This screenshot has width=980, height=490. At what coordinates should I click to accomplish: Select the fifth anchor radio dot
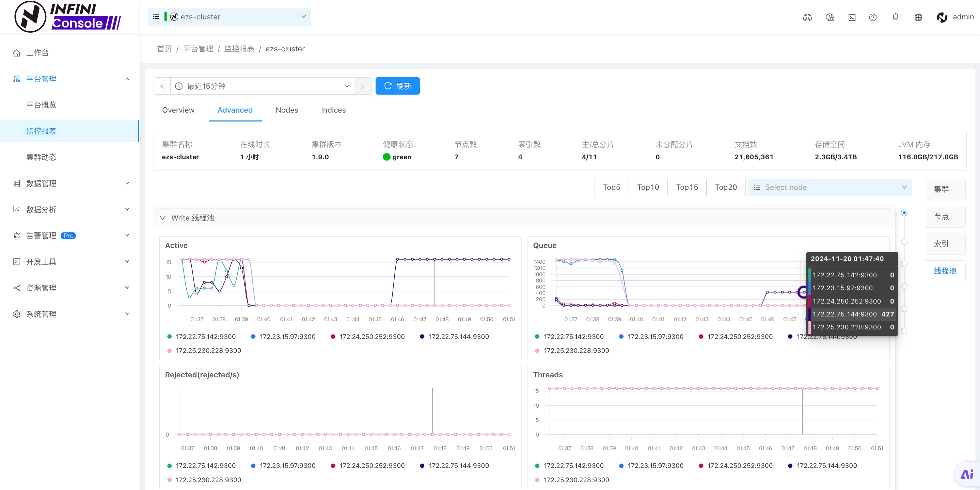904,309
